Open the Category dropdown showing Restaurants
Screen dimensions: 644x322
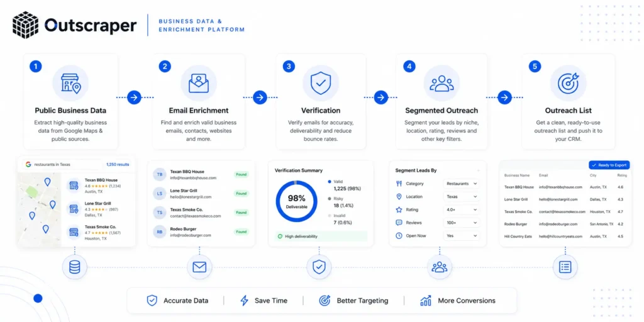point(462,184)
